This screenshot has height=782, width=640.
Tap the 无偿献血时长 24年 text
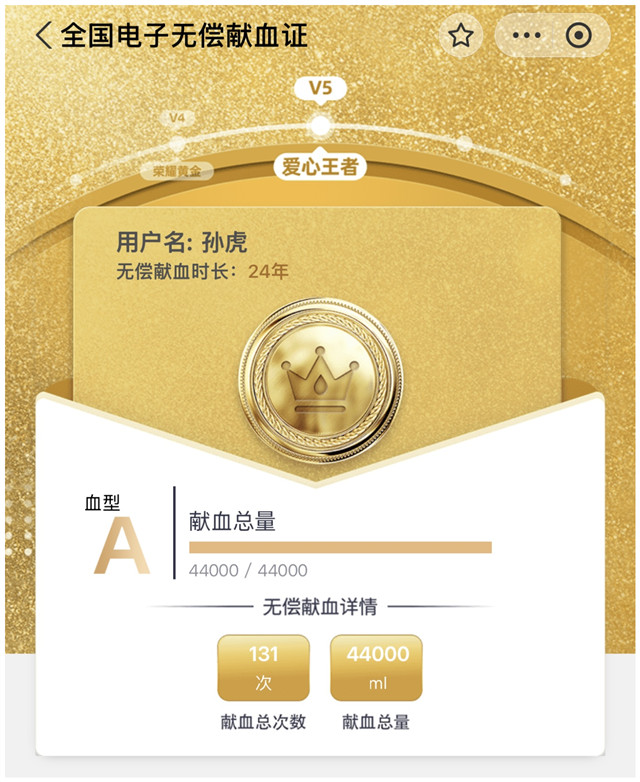[203, 272]
